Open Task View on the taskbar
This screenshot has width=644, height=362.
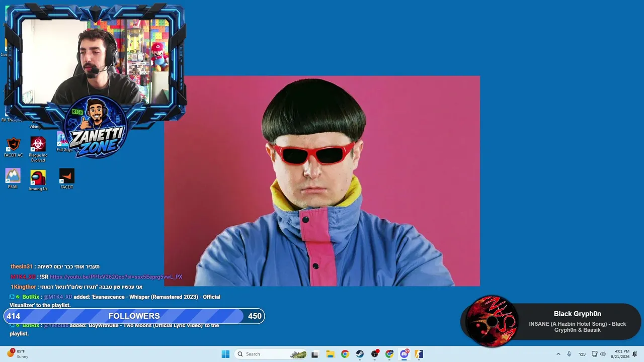click(x=315, y=354)
